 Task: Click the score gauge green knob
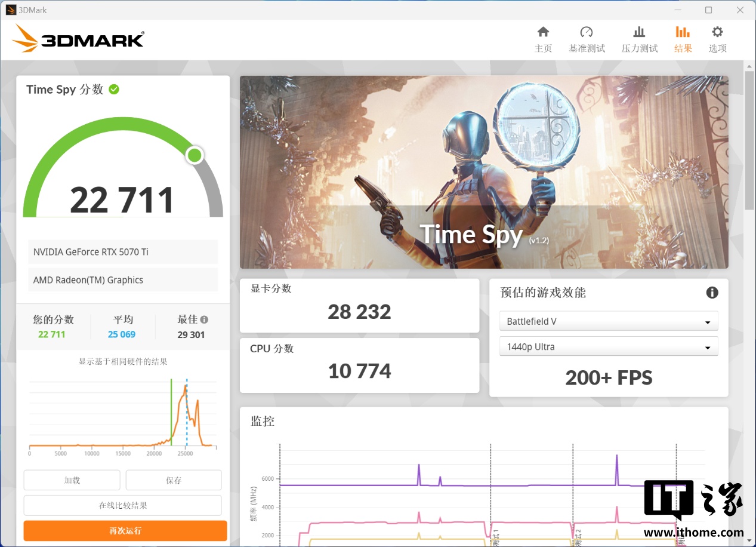coord(195,155)
